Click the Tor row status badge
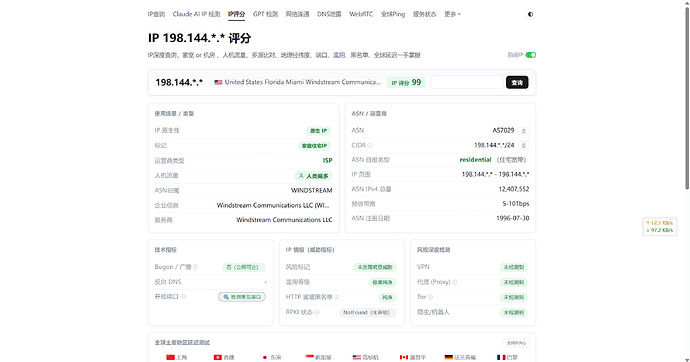This screenshot has height=362, width=690. [x=514, y=297]
